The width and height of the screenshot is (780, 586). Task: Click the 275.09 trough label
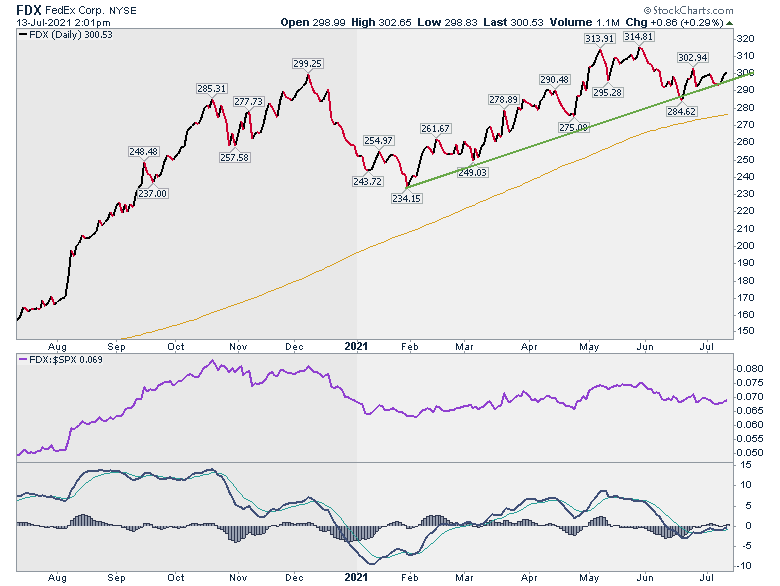pos(574,127)
